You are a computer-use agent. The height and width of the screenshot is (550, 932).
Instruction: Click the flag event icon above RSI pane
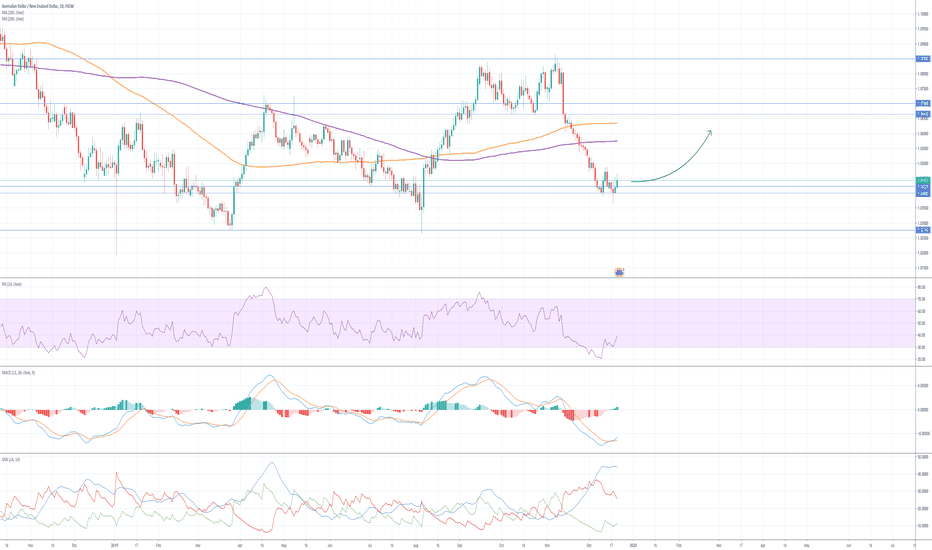coord(619,271)
